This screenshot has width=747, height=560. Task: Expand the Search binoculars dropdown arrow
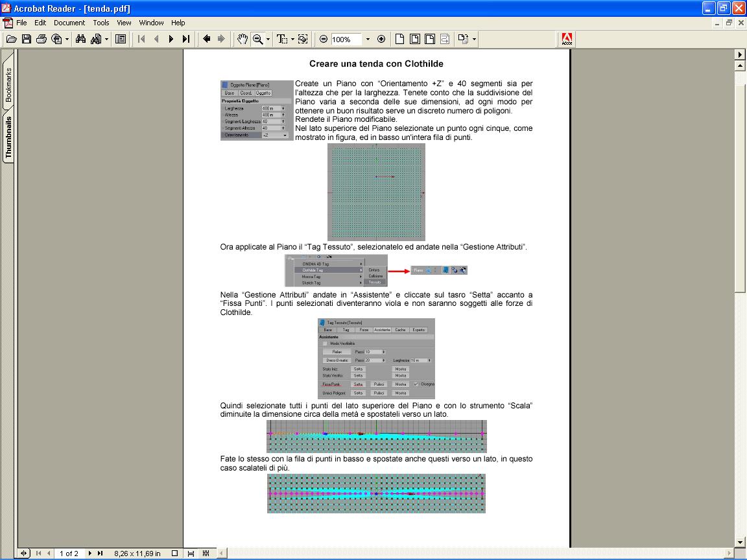pos(106,39)
